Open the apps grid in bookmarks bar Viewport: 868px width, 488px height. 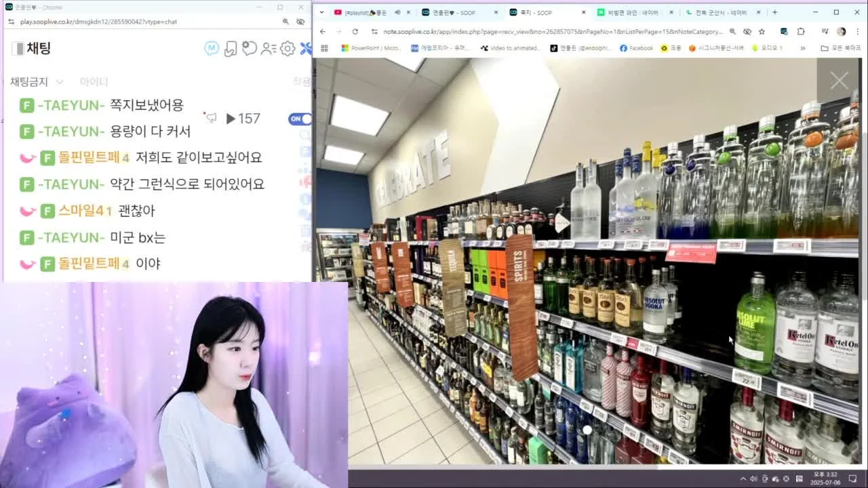click(324, 48)
